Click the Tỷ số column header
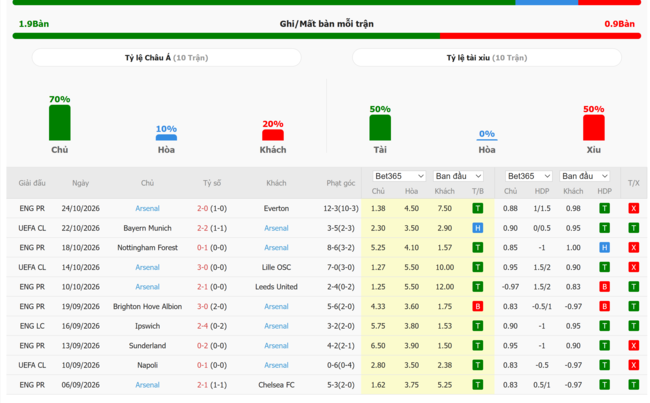This screenshot has width=650, height=403. coord(212,183)
